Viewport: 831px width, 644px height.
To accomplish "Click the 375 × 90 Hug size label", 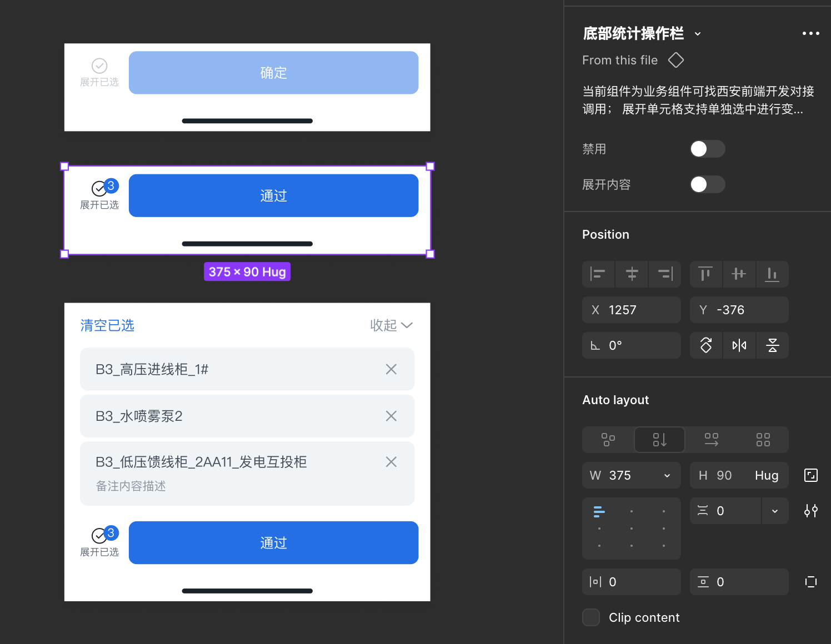I will [247, 271].
